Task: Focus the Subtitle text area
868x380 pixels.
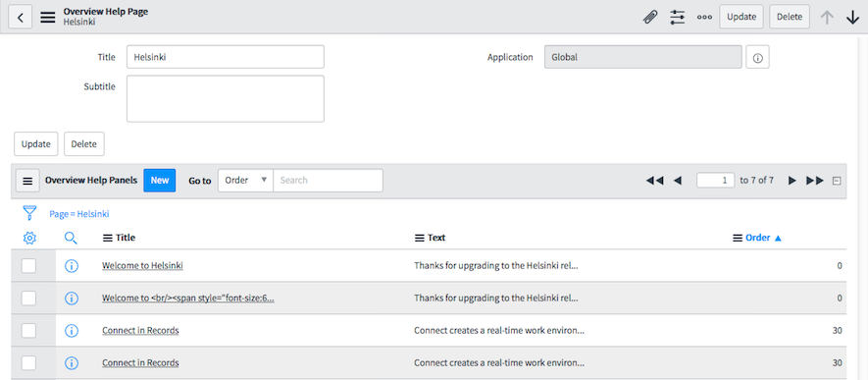Action: click(x=226, y=98)
